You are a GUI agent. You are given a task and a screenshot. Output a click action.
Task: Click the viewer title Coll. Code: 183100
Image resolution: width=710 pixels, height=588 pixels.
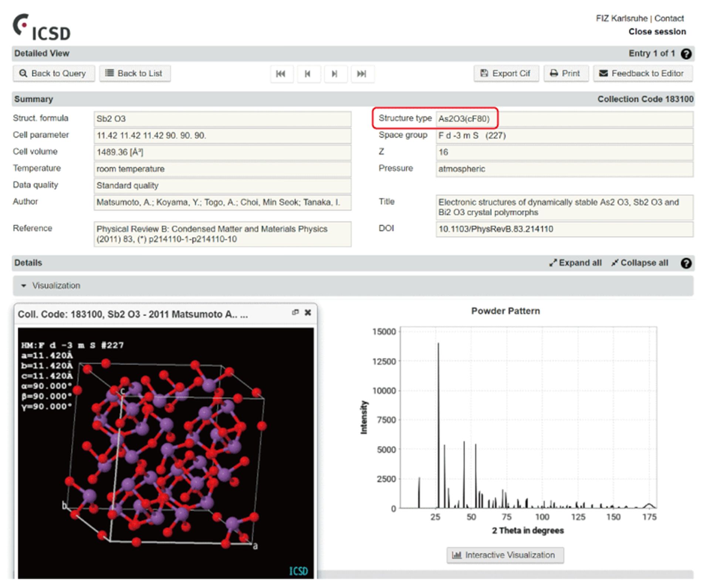point(133,314)
